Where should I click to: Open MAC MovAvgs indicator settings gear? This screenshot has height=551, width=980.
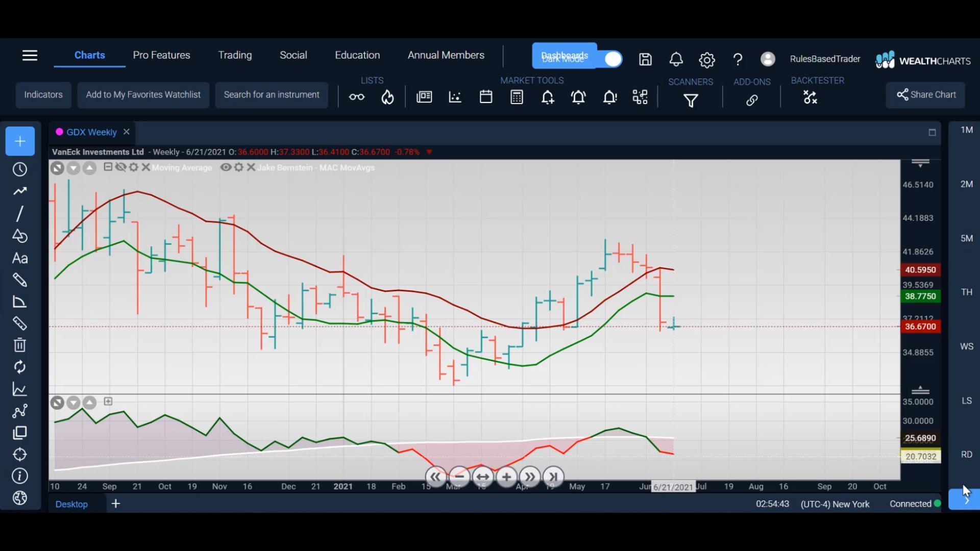pyautogui.click(x=239, y=167)
